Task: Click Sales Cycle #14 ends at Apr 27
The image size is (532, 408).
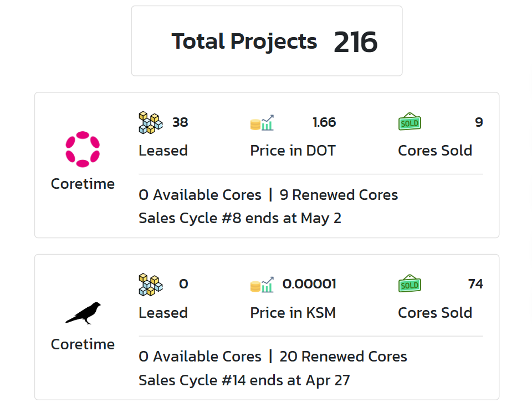Action: coord(244,380)
